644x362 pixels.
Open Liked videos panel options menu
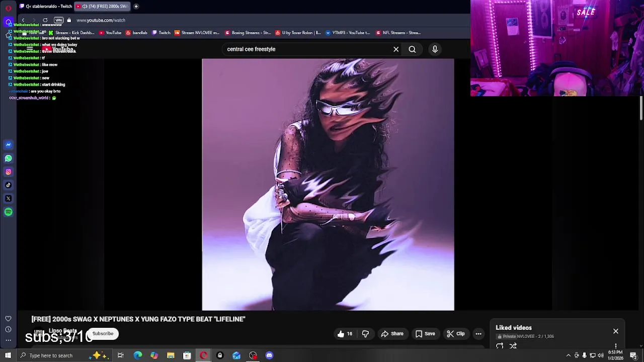[616, 346]
